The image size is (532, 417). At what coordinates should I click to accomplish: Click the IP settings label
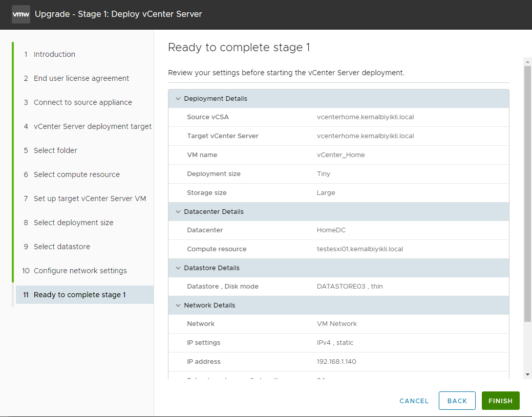click(203, 343)
